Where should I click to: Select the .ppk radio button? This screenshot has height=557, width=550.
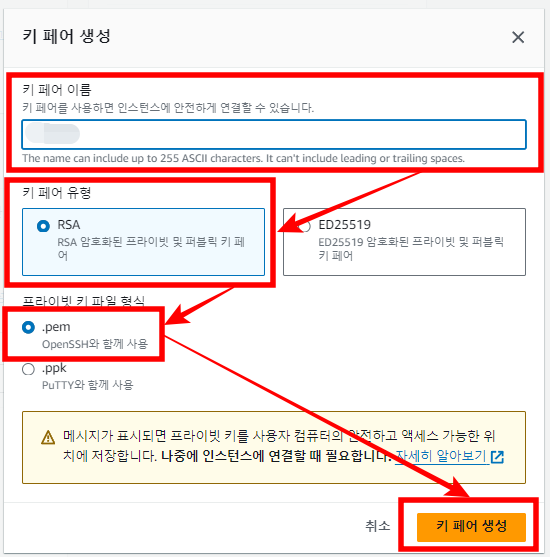click(28, 369)
